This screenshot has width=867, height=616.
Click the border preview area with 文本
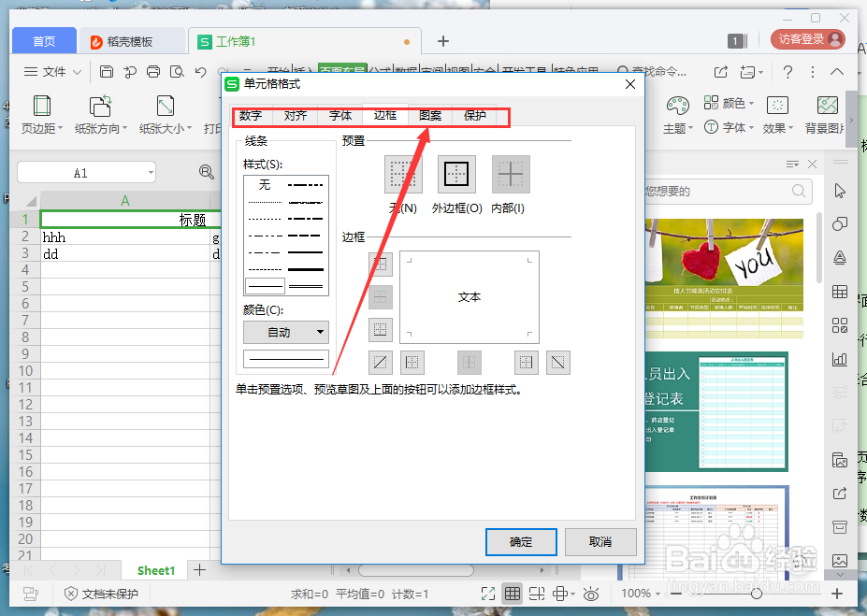click(469, 296)
